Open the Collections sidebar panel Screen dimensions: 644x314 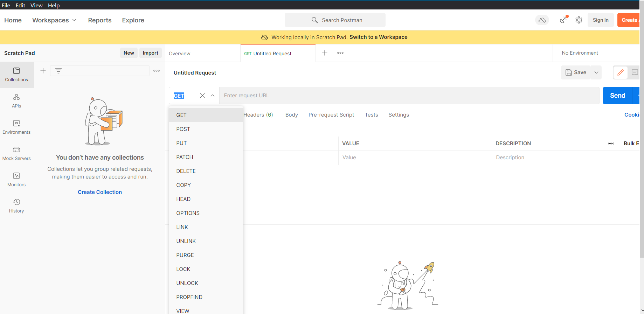(x=16, y=75)
